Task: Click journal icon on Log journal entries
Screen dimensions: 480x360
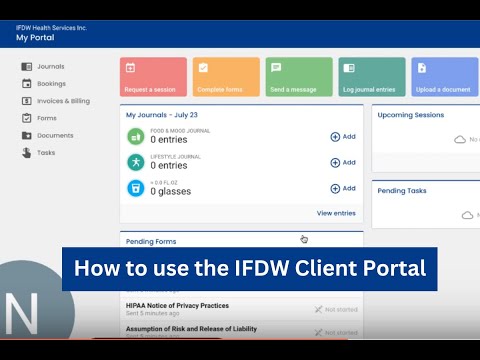Action: 349,68
